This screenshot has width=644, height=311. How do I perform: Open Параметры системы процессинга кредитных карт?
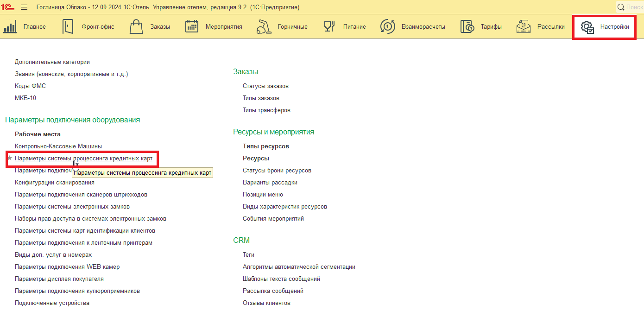[x=83, y=158]
